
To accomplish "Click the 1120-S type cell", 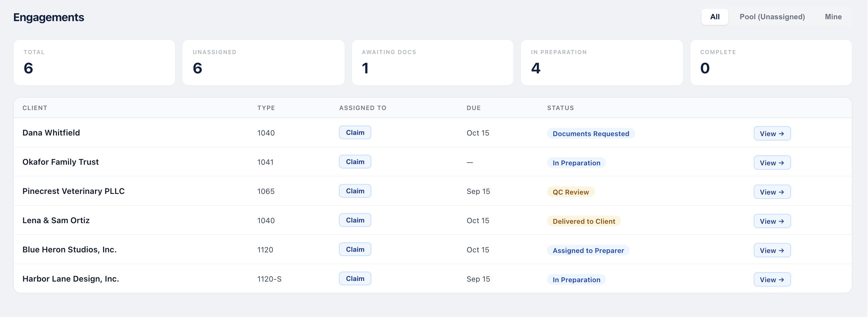I will [269, 279].
